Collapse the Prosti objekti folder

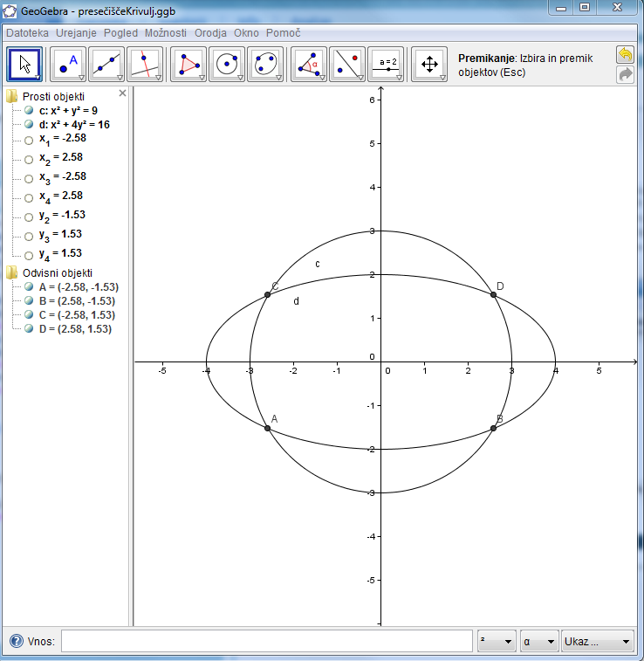pyautogui.click(x=12, y=96)
